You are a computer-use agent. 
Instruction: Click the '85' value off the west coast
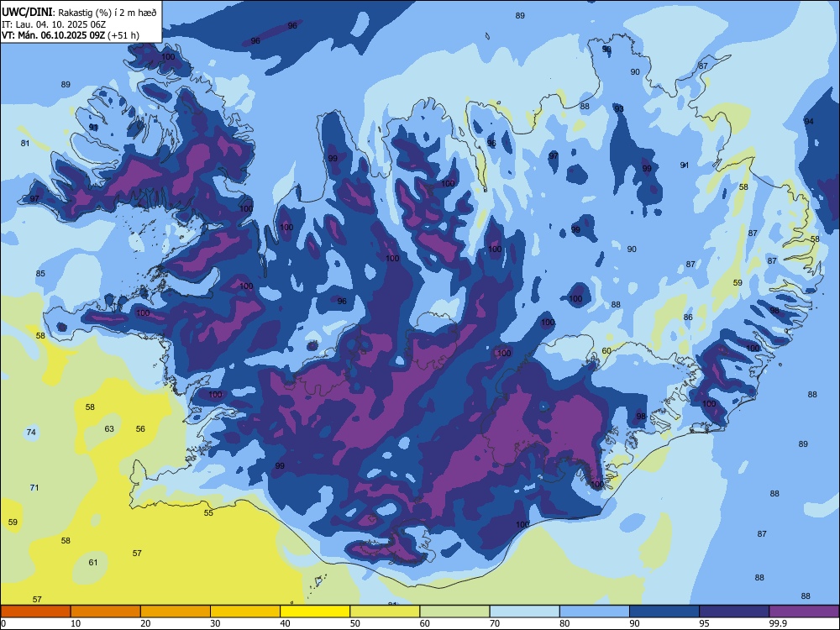point(40,273)
